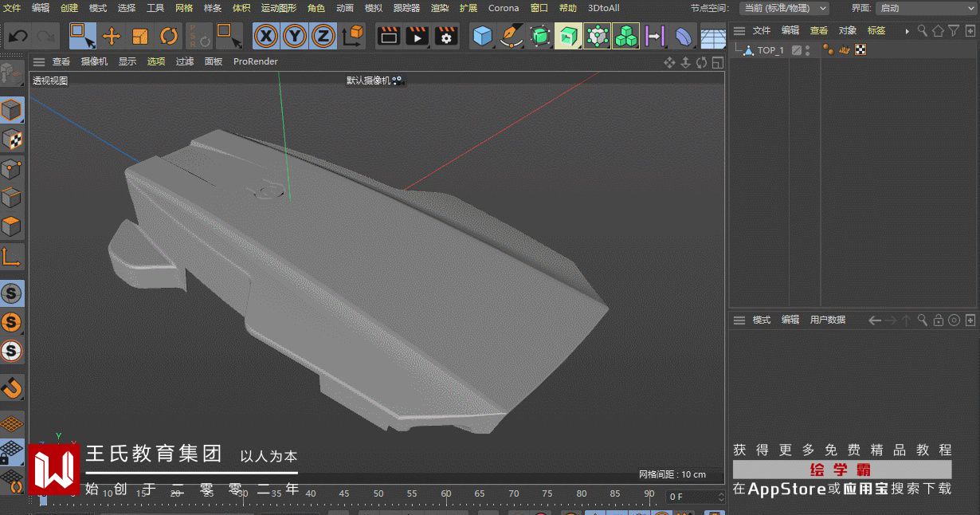Click the green Extrude generator icon
The height and width of the screenshot is (515, 980).
point(568,36)
